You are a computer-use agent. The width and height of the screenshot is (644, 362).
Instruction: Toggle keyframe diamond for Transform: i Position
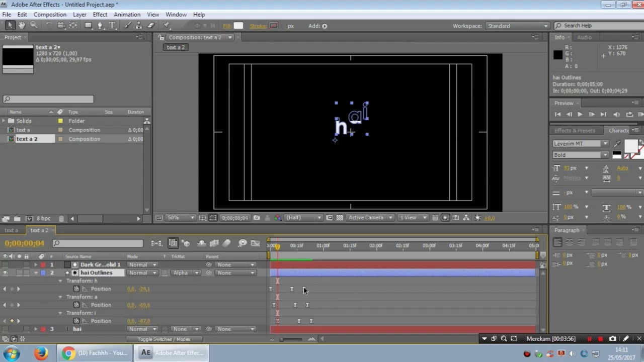click(12, 321)
